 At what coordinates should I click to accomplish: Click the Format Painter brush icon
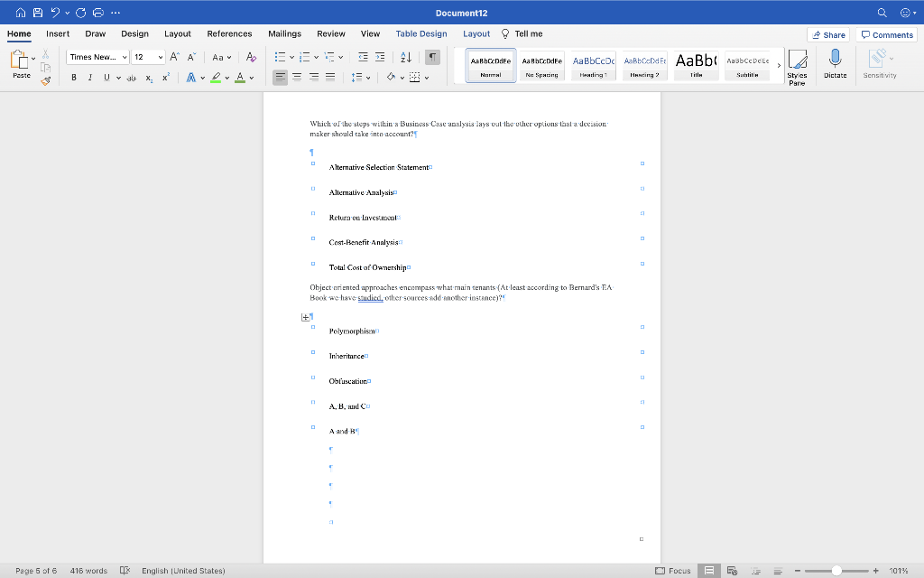coord(46,80)
